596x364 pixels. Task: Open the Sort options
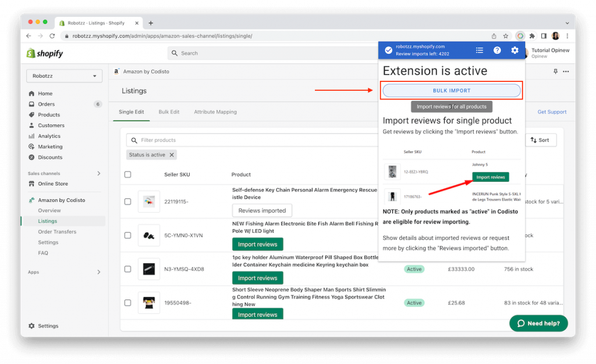click(540, 140)
